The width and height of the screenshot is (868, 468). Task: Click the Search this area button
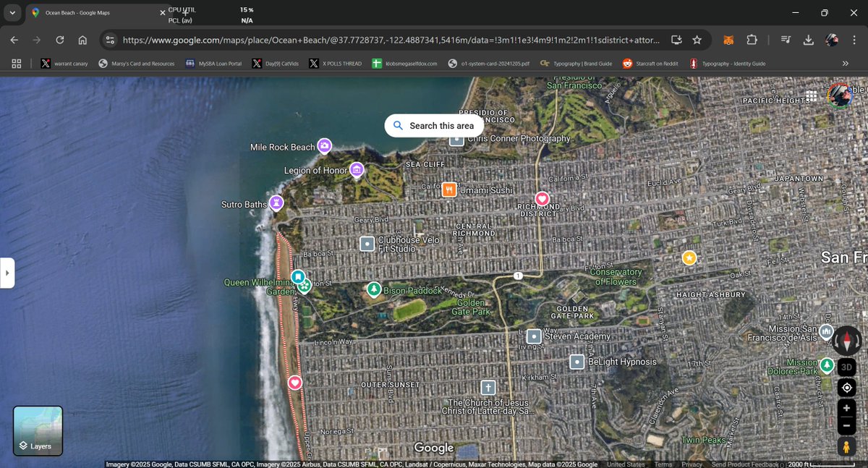pos(434,125)
